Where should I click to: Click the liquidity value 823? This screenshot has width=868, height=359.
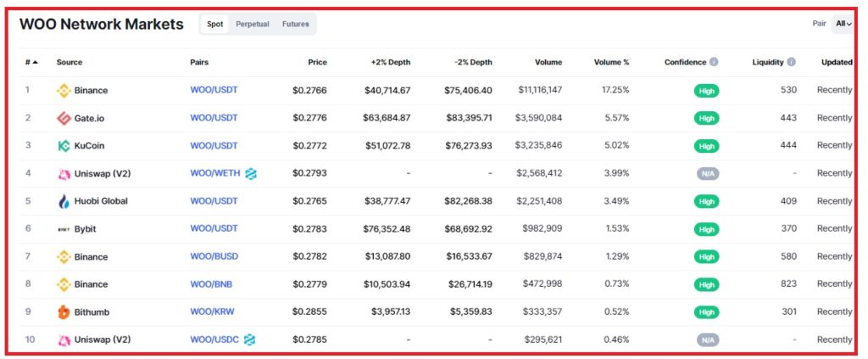click(x=789, y=283)
